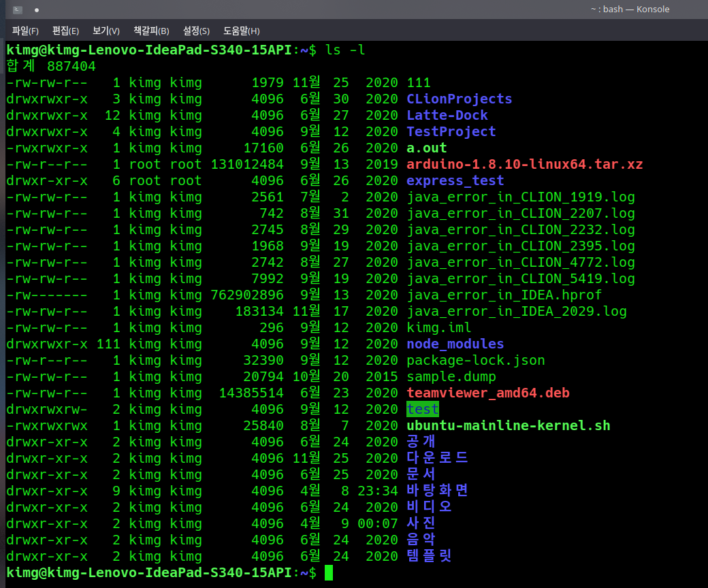Click the a.out executable name

pyautogui.click(x=427, y=148)
